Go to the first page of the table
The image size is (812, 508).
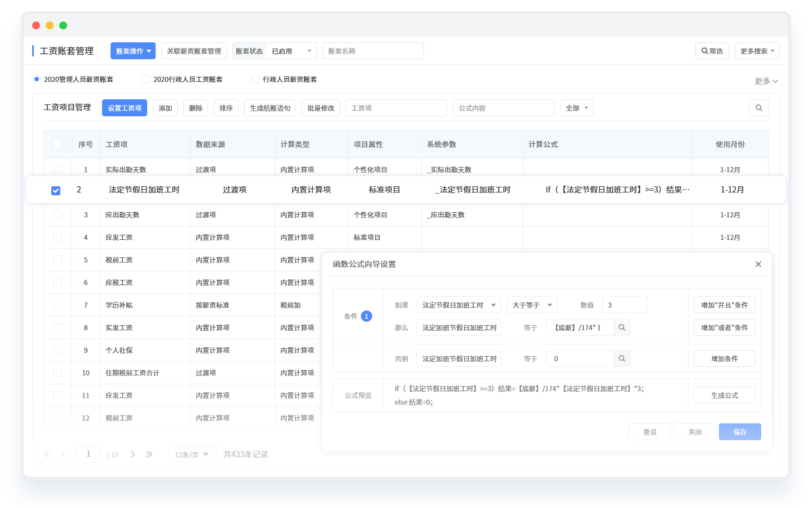[x=47, y=454]
